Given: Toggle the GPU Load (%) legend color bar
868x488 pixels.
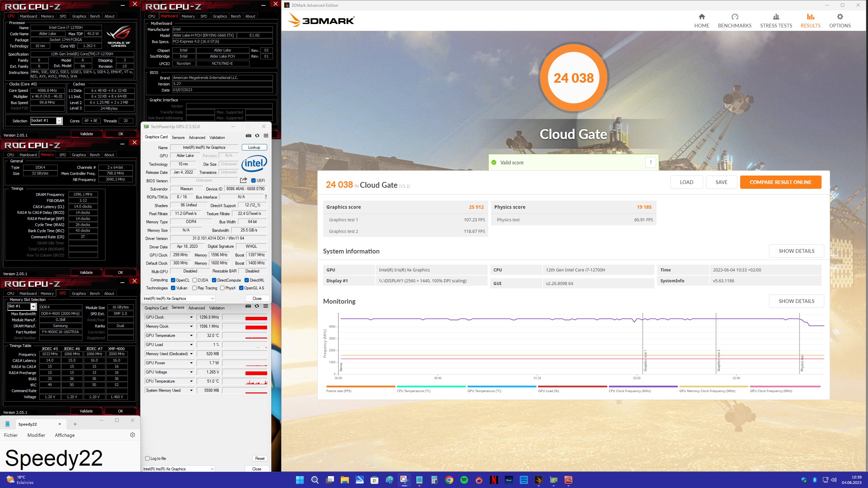Looking at the screenshot, I should coord(572,386).
